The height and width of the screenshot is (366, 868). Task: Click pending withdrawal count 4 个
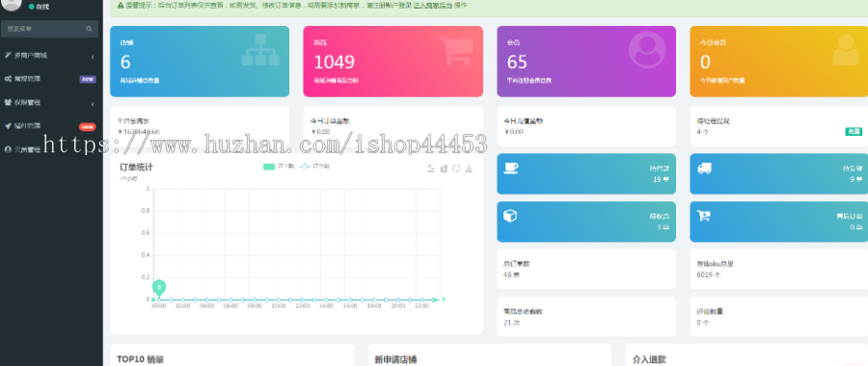click(702, 132)
